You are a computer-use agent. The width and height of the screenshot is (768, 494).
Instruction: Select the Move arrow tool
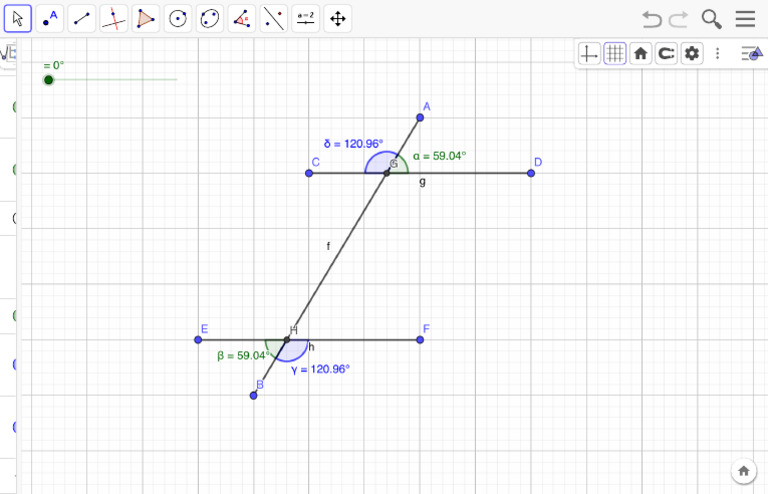[x=18, y=19]
